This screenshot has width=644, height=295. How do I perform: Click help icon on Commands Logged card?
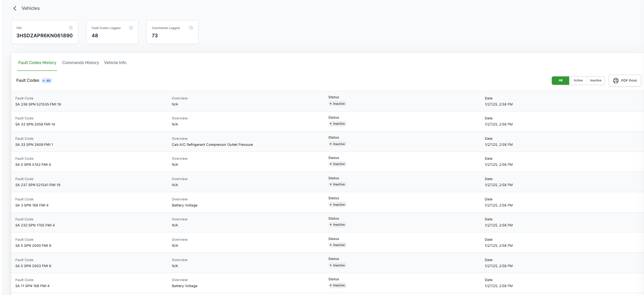[x=191, y=28]
